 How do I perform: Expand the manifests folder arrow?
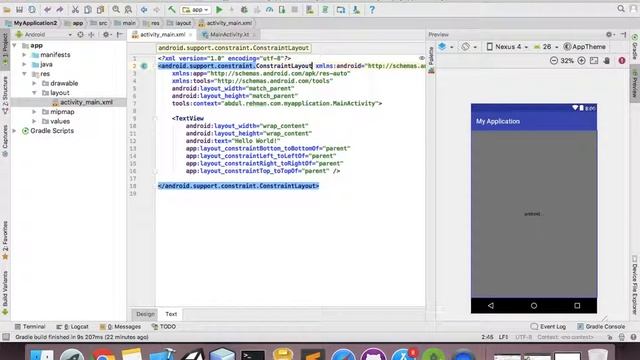(x=24, y=55)
